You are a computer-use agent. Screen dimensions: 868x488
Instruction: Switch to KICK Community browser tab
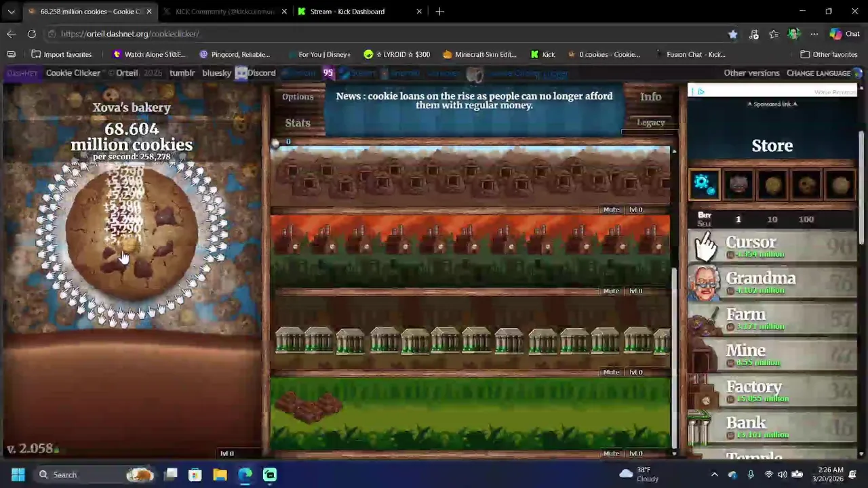[225, 12]
